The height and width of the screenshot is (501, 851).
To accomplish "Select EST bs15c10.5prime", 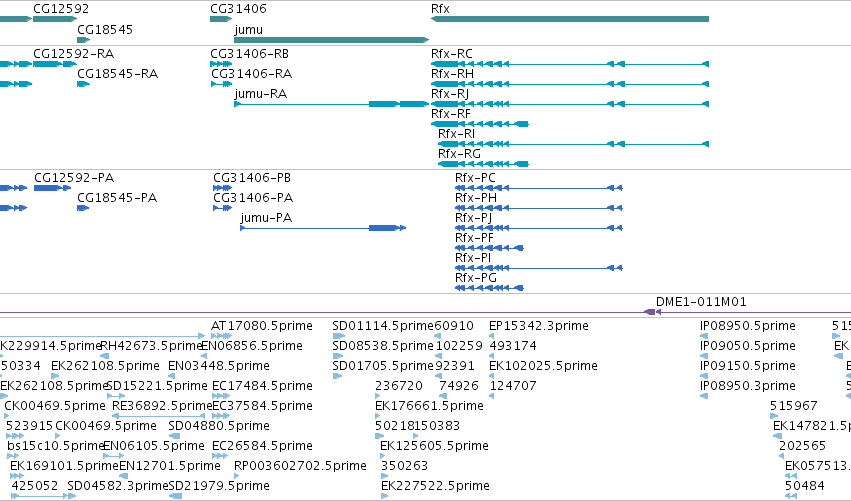I will (55, 446).
